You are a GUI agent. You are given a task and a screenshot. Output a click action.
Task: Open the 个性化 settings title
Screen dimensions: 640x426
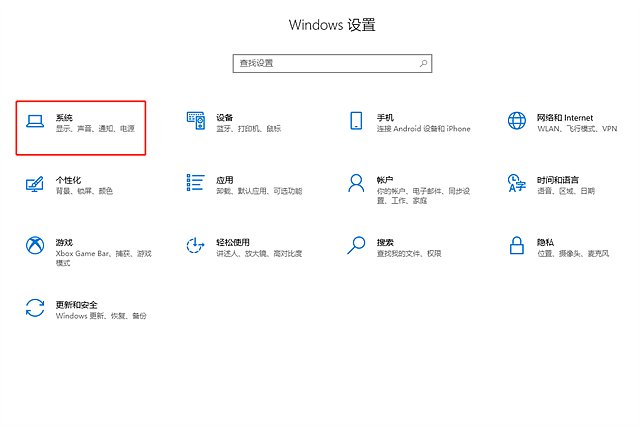pos(68,180)
